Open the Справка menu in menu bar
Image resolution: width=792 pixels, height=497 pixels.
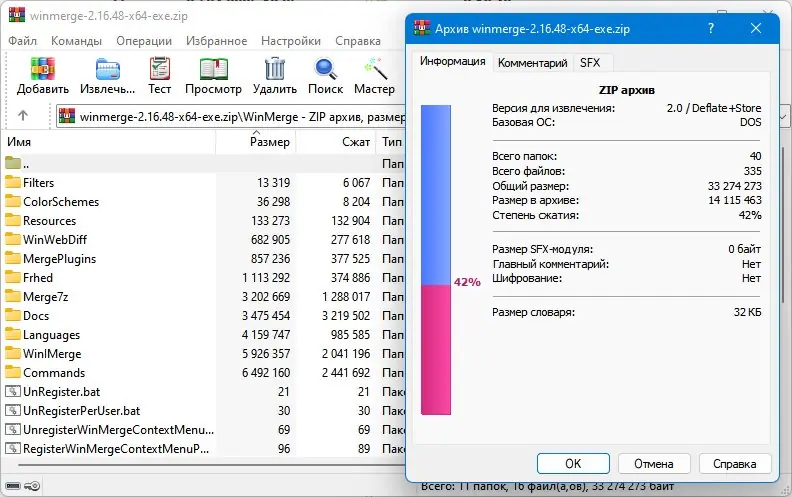(358, 41)
